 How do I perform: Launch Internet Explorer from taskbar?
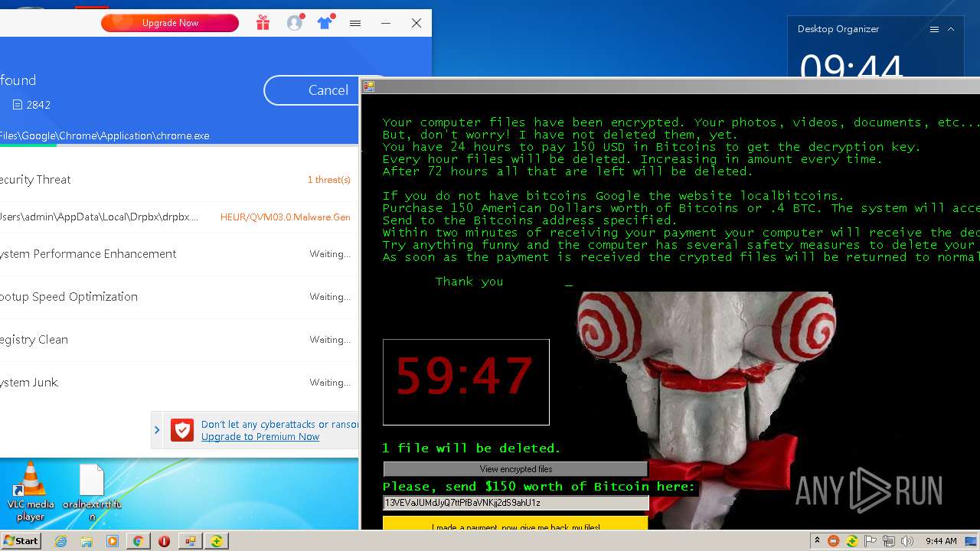click(x=61, y=541)
